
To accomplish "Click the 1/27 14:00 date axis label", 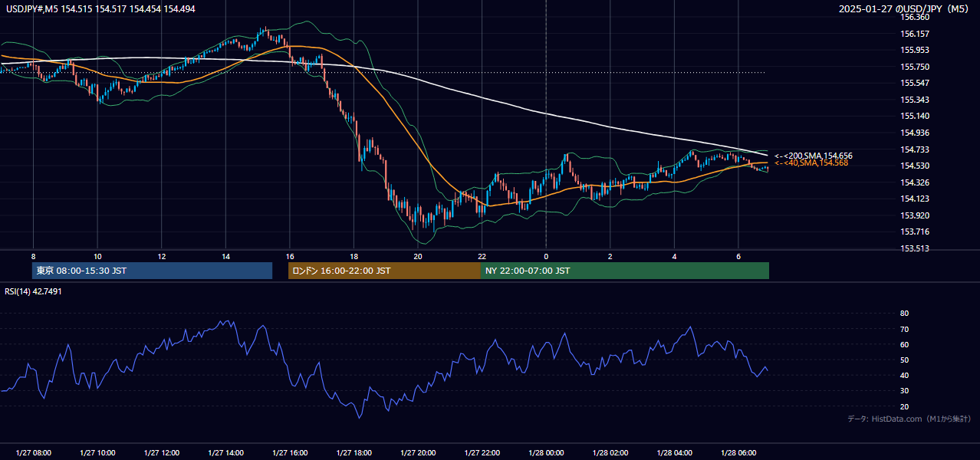I will 225,453.
